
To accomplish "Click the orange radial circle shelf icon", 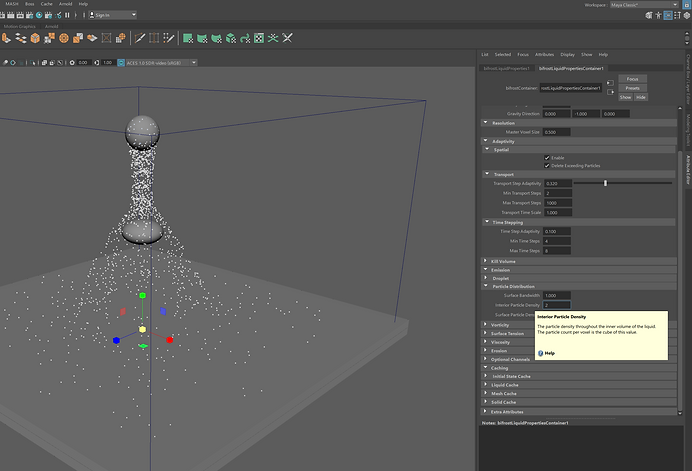I will point(64,38).
